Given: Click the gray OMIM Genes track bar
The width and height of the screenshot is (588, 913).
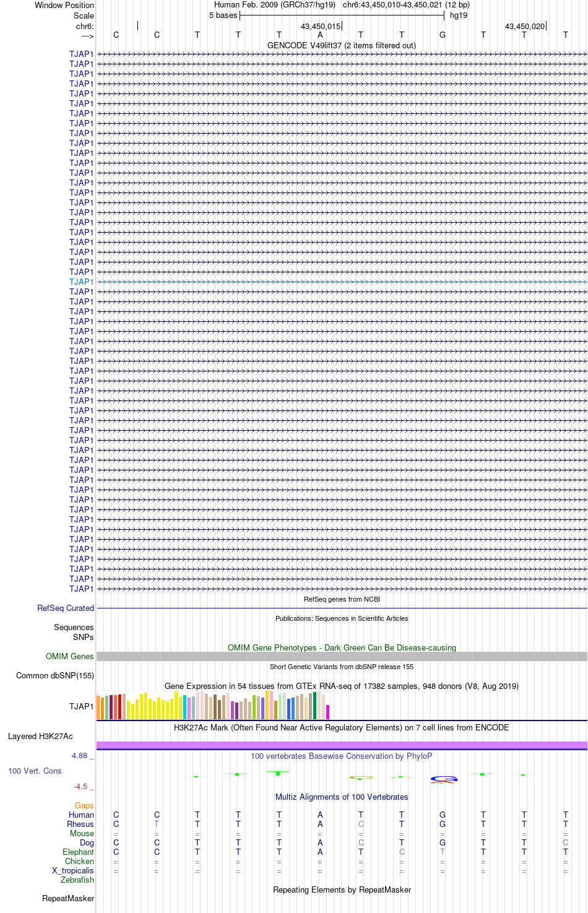Looking at the screenshot, I should point(342,657).
